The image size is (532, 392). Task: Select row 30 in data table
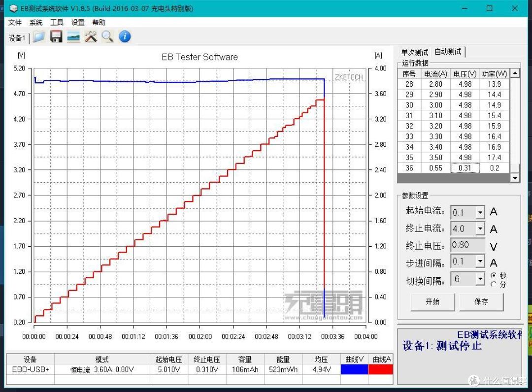coord(454,105)
